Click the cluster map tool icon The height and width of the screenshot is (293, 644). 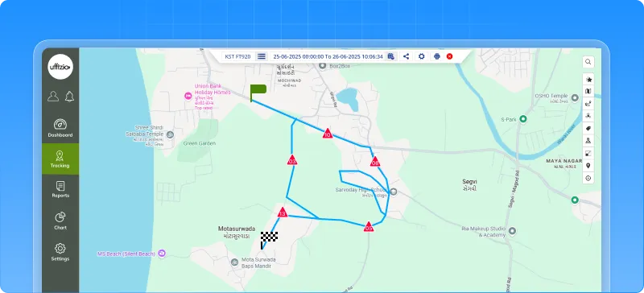pos(588,116)
